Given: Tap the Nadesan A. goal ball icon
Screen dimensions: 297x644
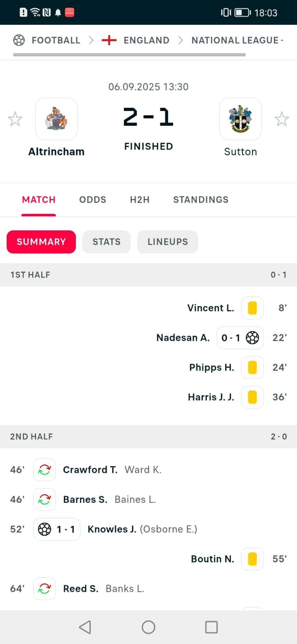Looking at the screenshot, I should 252,338.
